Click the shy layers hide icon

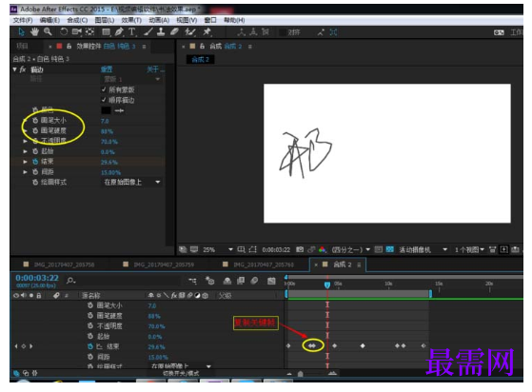[227, 281]
